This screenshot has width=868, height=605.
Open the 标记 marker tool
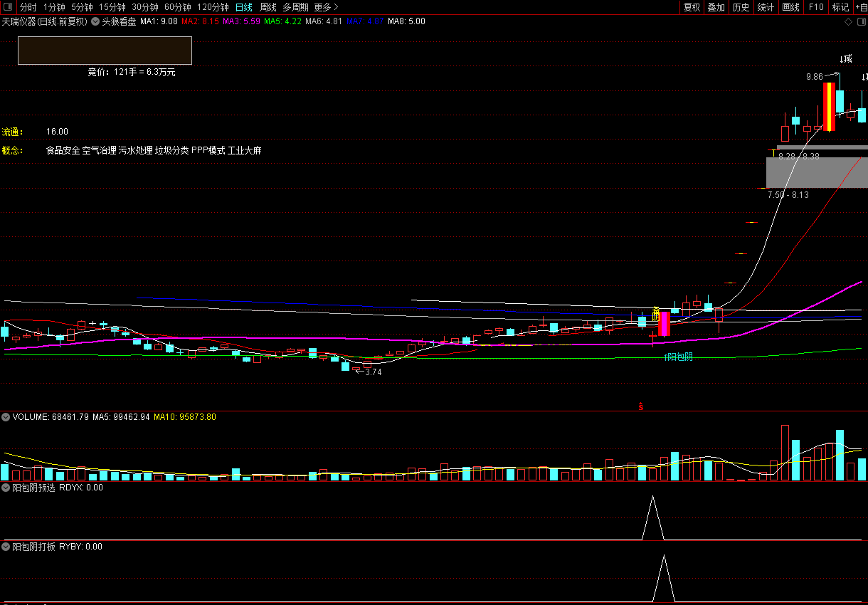(840, 7)
